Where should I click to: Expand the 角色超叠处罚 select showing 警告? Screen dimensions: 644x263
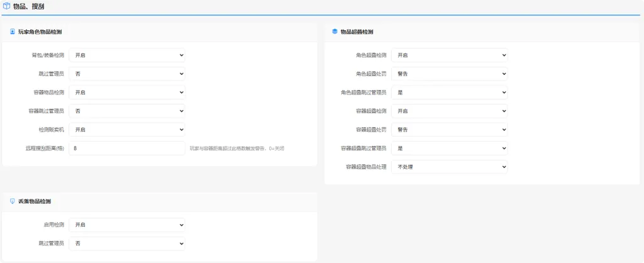pyautogui.click(x=449, y=74)
